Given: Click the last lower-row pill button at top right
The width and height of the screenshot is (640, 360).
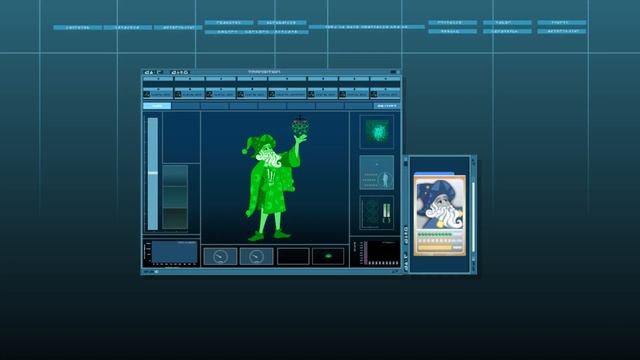Looking at the screenshot, I should coord(562,31).
